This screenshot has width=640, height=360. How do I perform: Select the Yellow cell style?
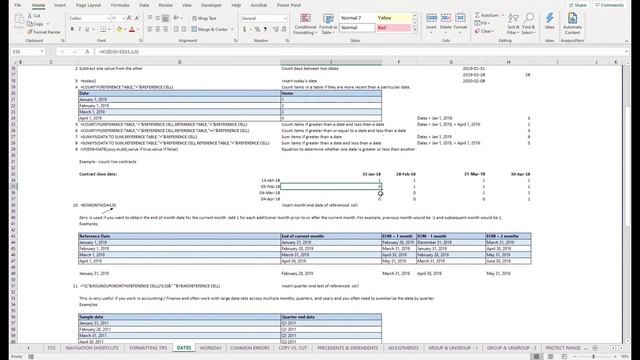(x=393, y=18)
